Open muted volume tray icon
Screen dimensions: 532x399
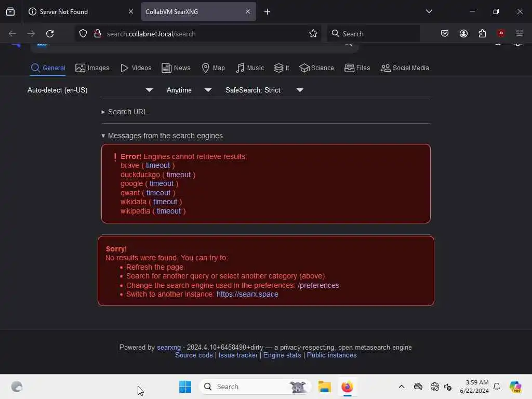[x=447, y=387]
